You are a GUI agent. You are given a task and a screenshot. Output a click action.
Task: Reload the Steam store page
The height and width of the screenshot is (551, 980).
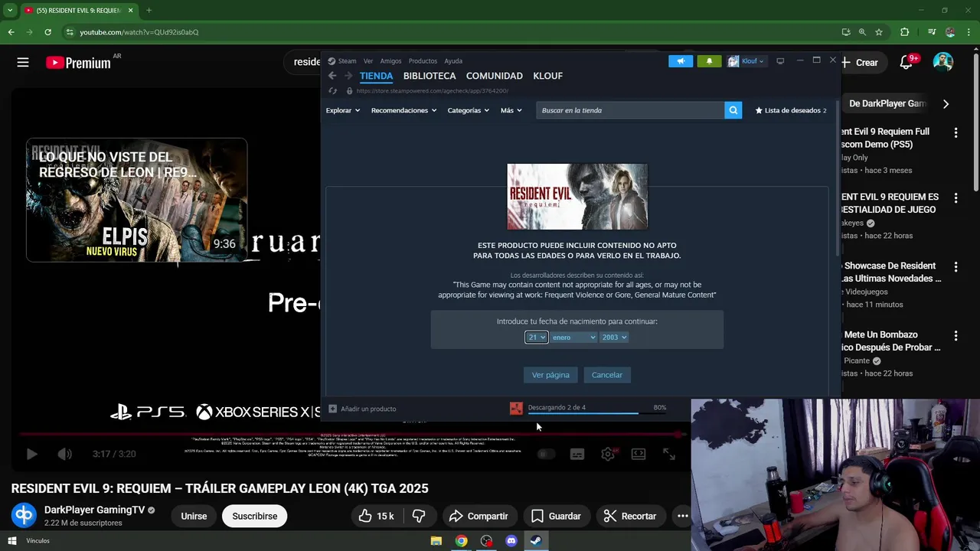pyautogui.click(x=332, y=90)
